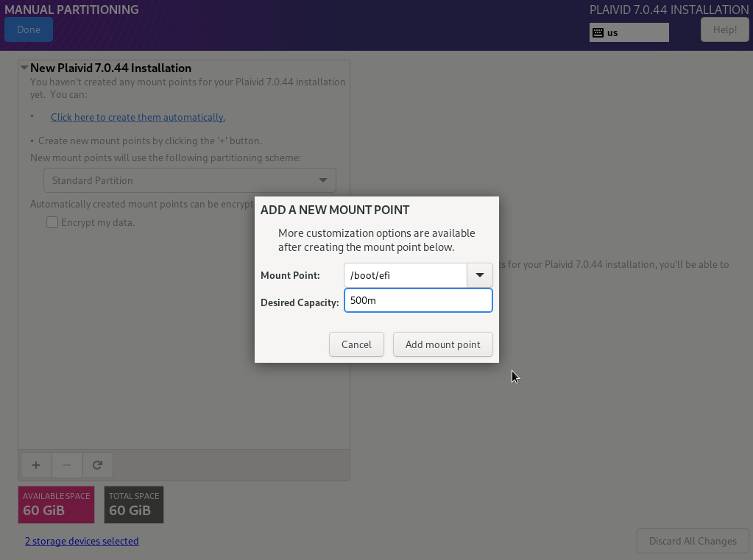Click Discard All Changes button
This screenshot has width=753, height=560.
[x=693, y=542]
